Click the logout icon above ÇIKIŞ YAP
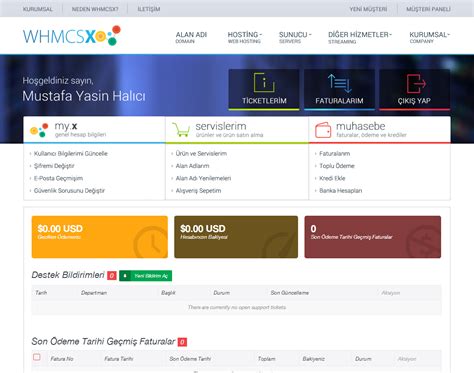474x373 pixels. (416, 84)
